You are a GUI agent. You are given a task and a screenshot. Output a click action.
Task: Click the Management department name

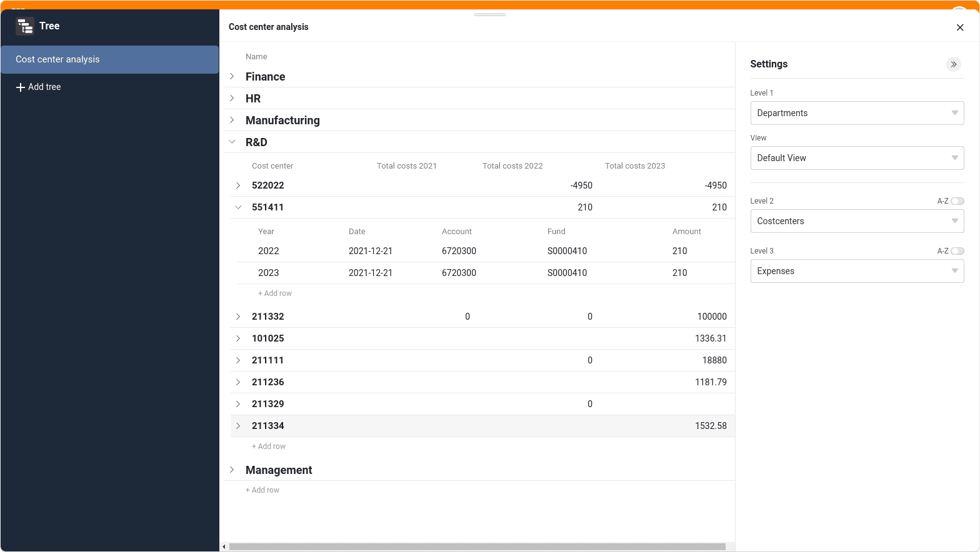[279, 470]
